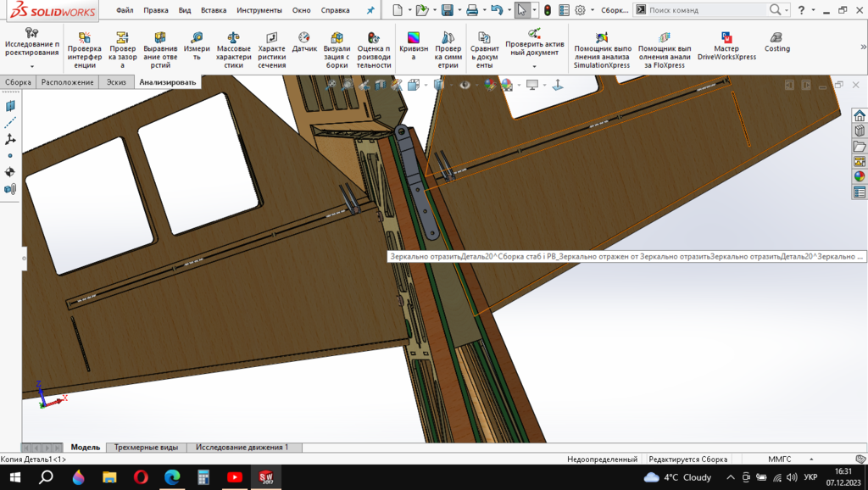Pin the menu bar with pushpin
This screenshot has height=490, width=868.
(370, 10)
